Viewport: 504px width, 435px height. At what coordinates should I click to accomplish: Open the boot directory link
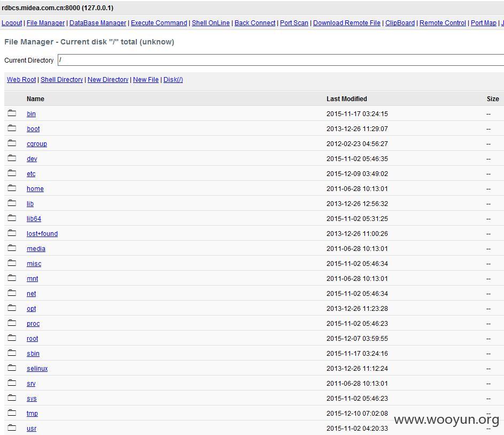pos(33,129)
